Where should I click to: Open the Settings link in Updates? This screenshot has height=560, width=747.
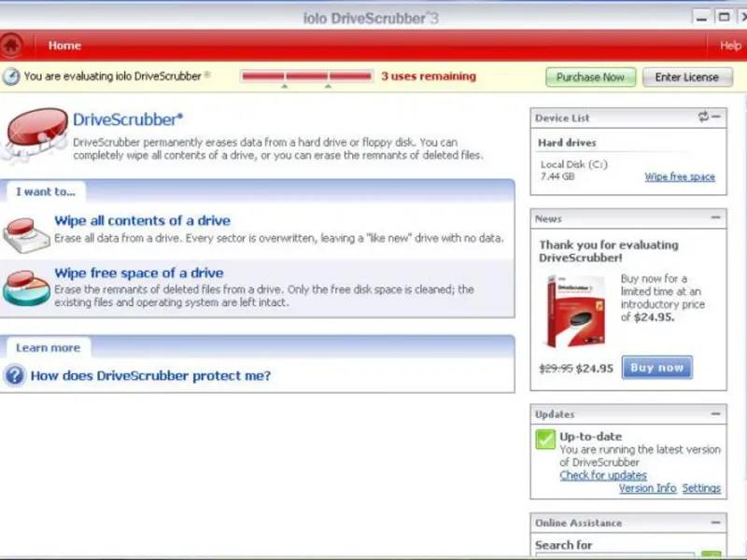(701, 488)
